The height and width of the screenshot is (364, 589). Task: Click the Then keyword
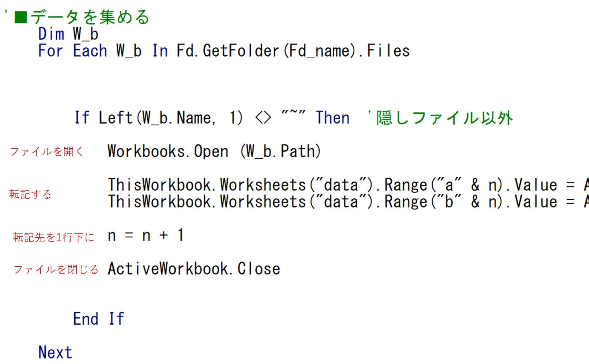click(333, 118)
